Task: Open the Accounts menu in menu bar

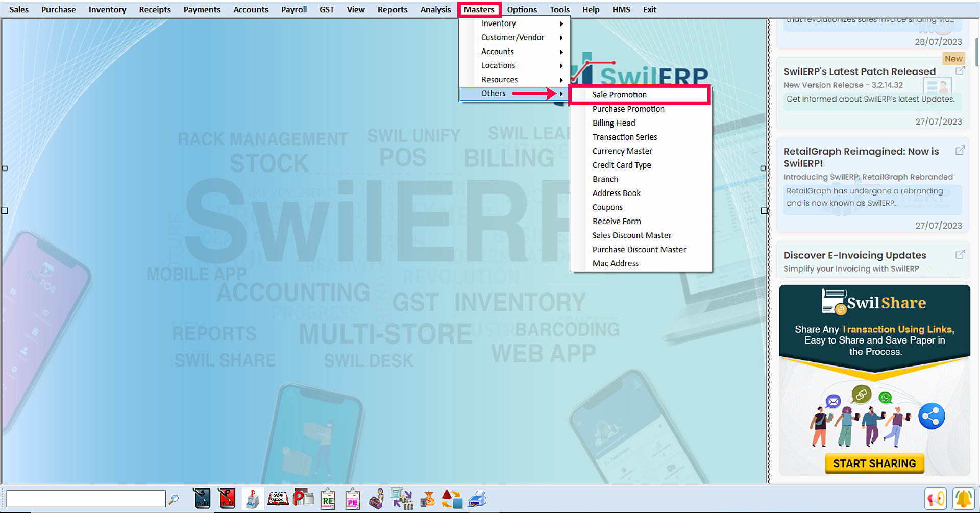Action: coord(251,9)
